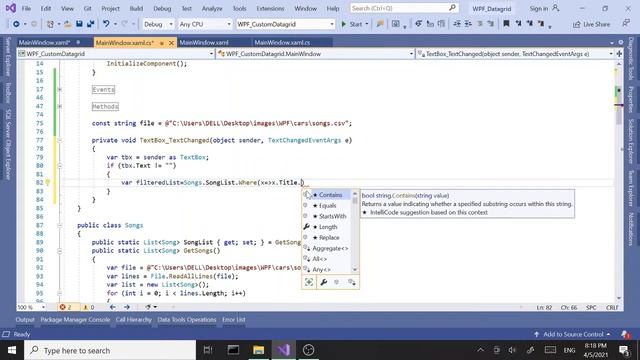
Task: Open the Server Explorer side tab
Action: point(8,57)
